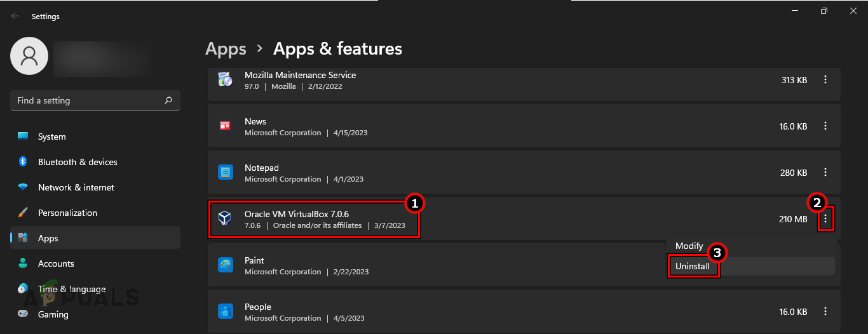Click the Time & language icon

[x=23, y=289]
